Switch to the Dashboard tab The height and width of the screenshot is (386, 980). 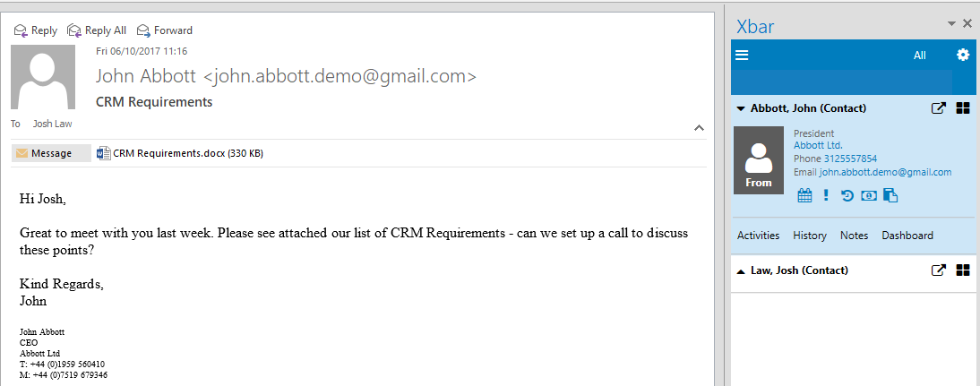click(x=907, y=236)
